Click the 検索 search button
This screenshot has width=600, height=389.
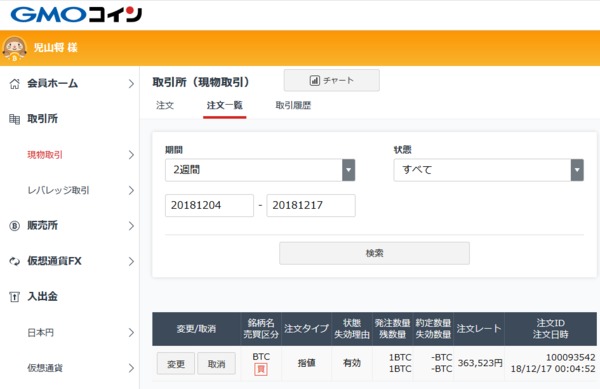[x=374, y=253]
